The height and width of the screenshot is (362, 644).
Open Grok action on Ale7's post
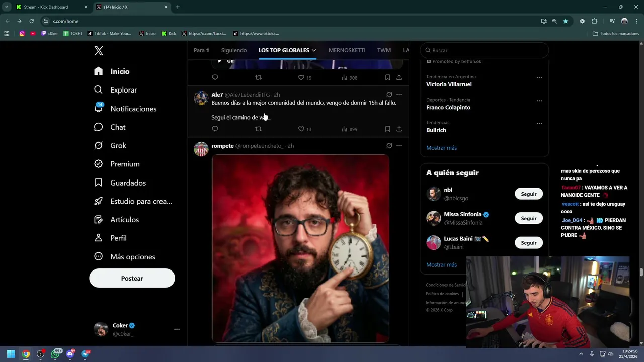(389, 95)
